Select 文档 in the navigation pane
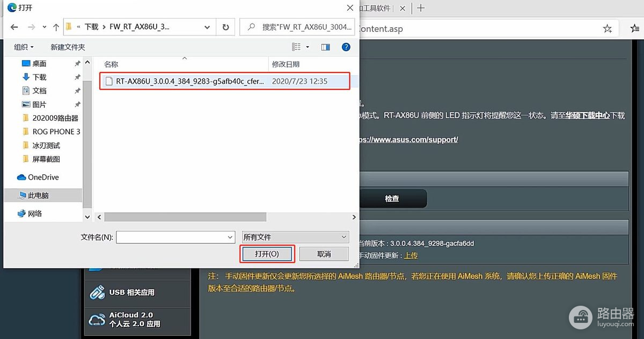 pos(39,91)
